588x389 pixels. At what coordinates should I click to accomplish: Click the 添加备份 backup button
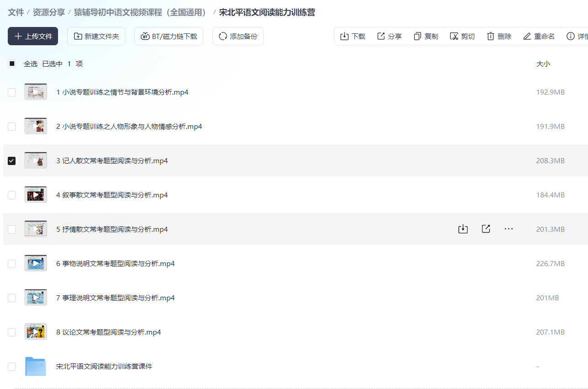[238, 36]
